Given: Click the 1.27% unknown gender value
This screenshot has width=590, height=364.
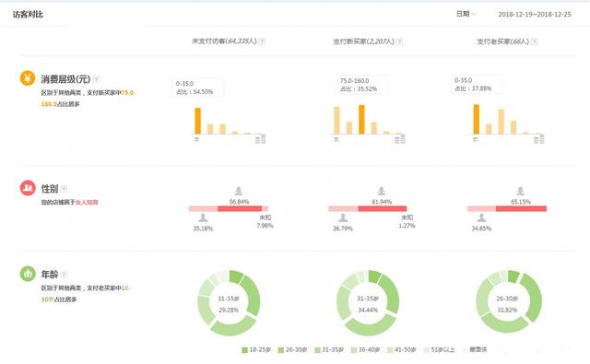Looking at the screenshot, I should point(407,226).
